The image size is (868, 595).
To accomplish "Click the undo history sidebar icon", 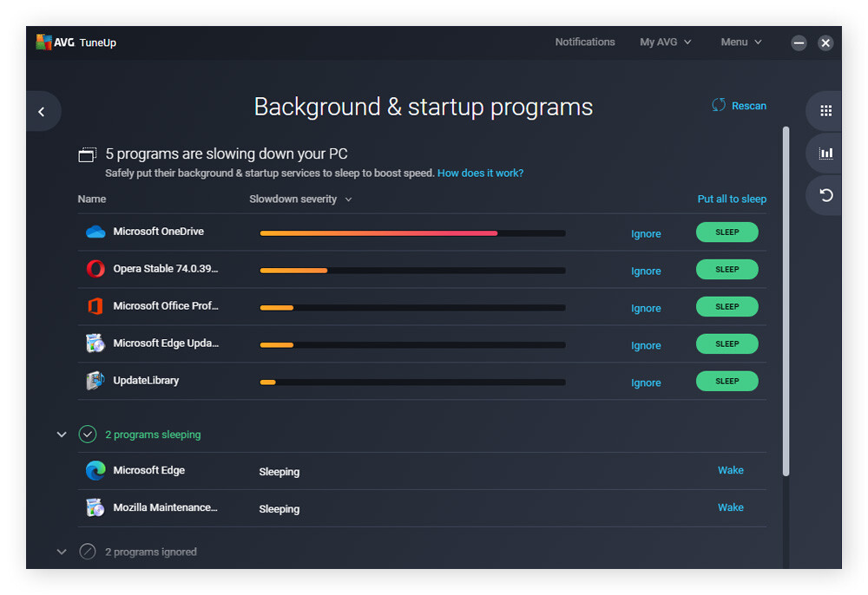I will coord(825,195).
